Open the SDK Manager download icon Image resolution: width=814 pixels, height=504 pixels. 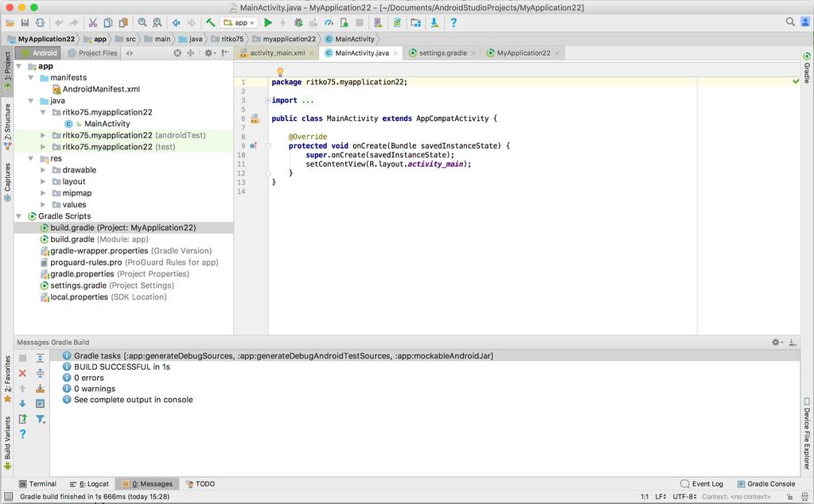click(x=434, y=23)
